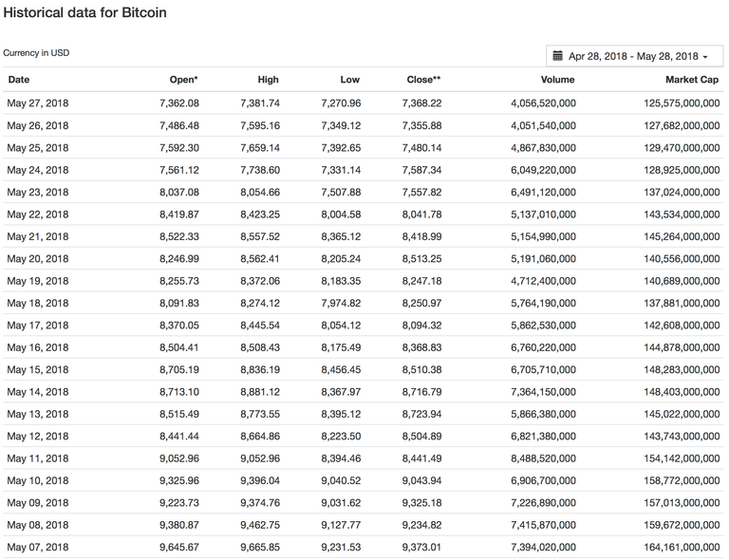Screen dimensions: 729x560
Task: Click the volume value 8,488,520,000
Action: tap(544, 458)
